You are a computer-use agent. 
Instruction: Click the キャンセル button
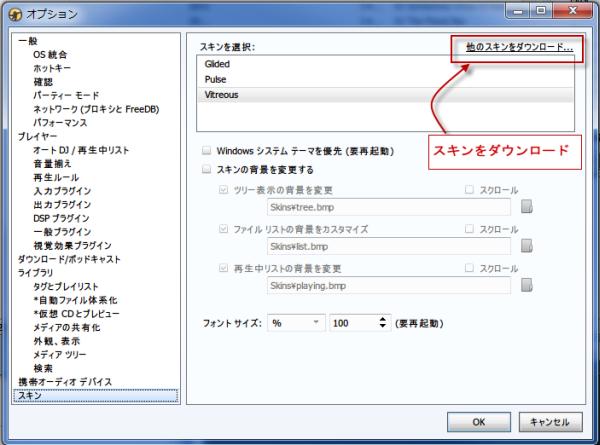550,422
